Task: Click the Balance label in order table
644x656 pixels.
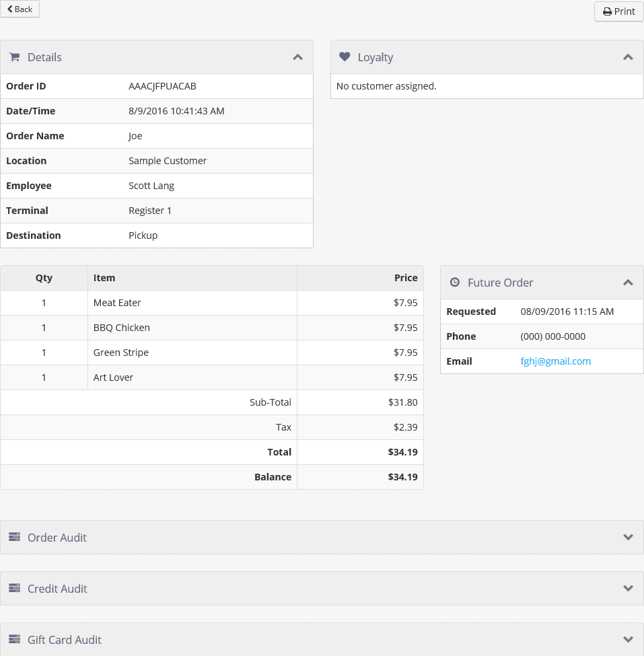Action: click(x=273, y=477)
